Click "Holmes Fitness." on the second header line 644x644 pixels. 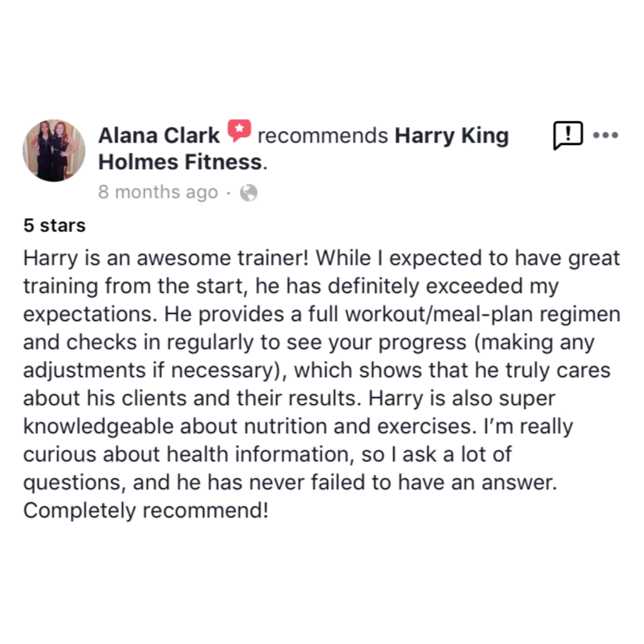click(x=182, y=162)
